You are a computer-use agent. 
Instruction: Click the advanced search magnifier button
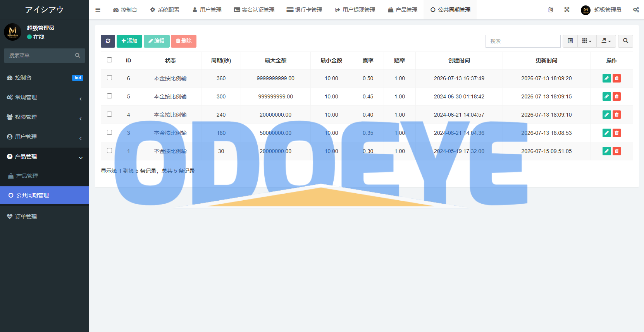[x=625, y=41]
